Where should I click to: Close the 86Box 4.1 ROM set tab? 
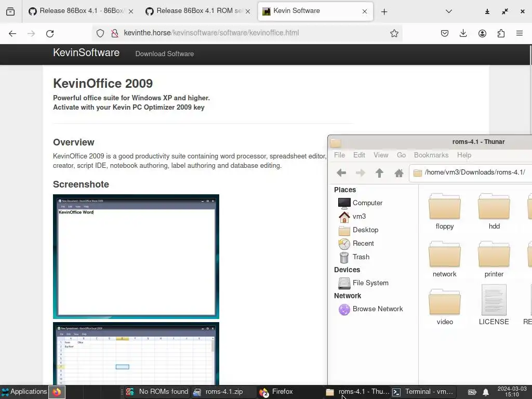tap(248, 11)
